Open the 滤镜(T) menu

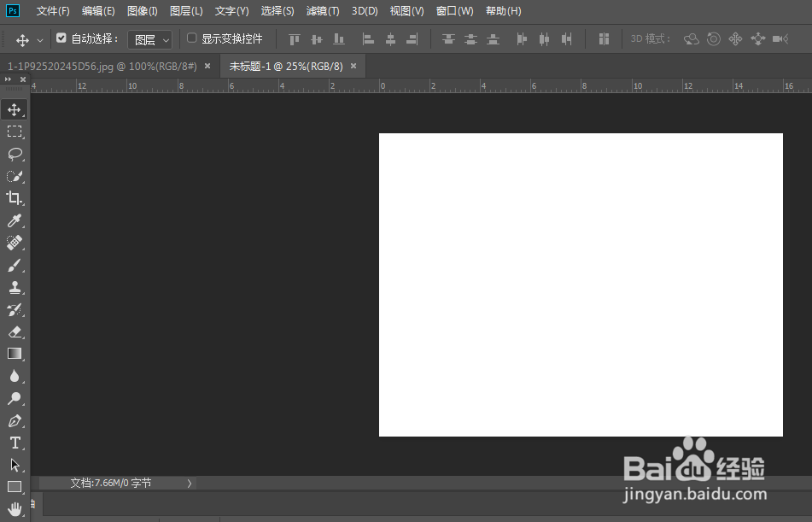coord(323,11)
